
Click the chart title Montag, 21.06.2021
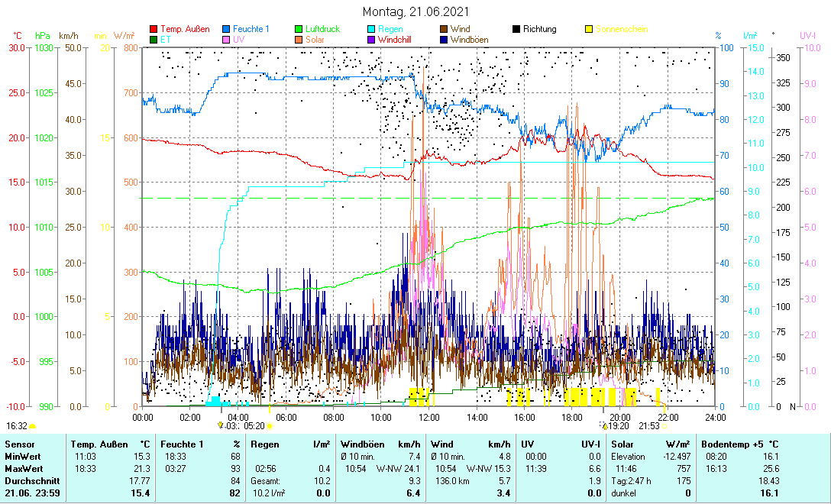[415, 11]
